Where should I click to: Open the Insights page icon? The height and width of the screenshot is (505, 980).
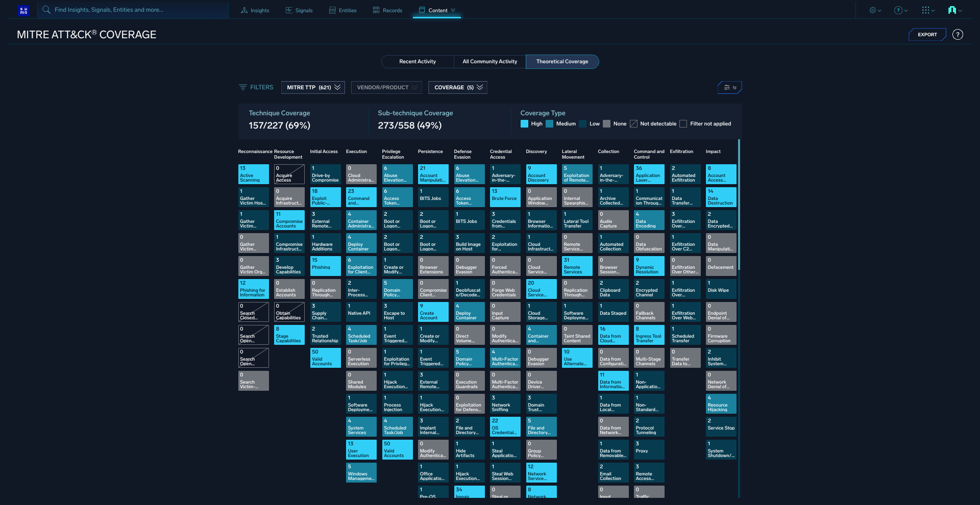coord(244,10)
